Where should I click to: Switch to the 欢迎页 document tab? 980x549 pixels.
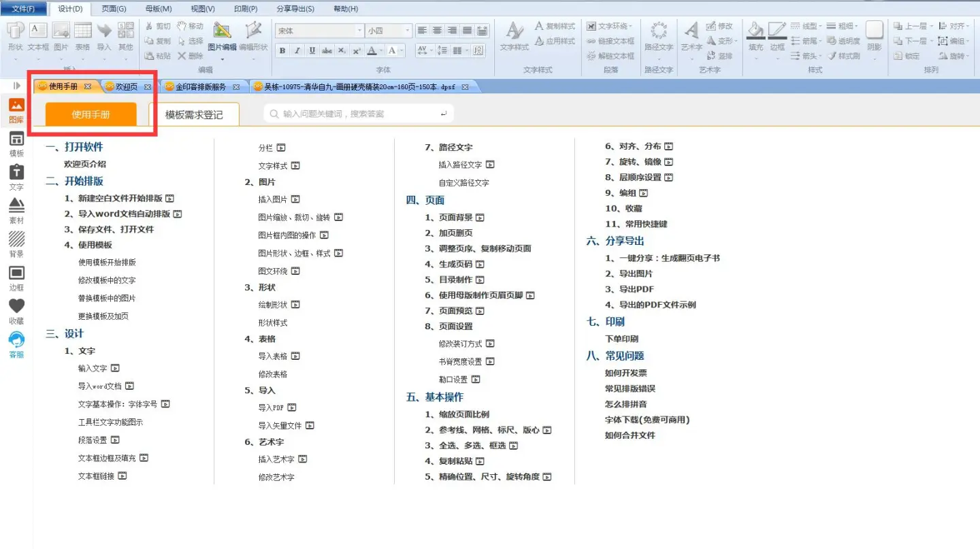127,87
